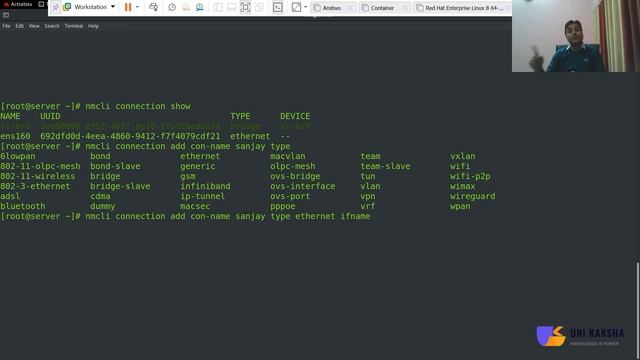Click the ens160 connection name

coord(15,136)
